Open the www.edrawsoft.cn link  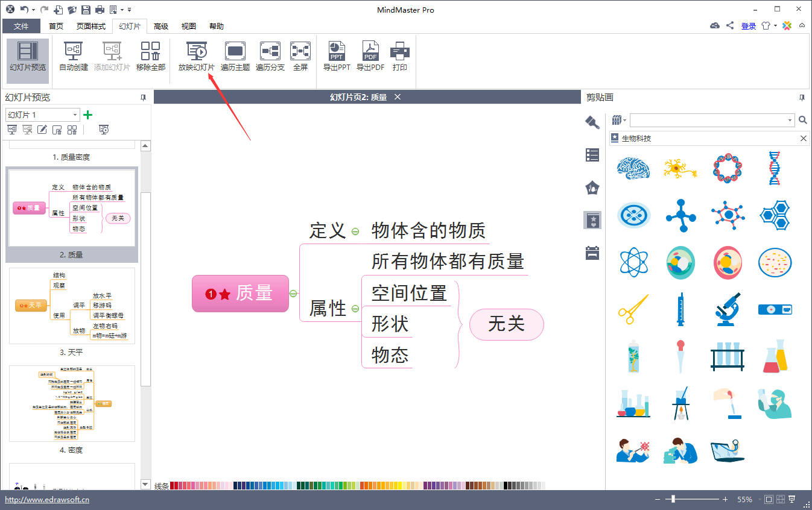tap(47, 499)
